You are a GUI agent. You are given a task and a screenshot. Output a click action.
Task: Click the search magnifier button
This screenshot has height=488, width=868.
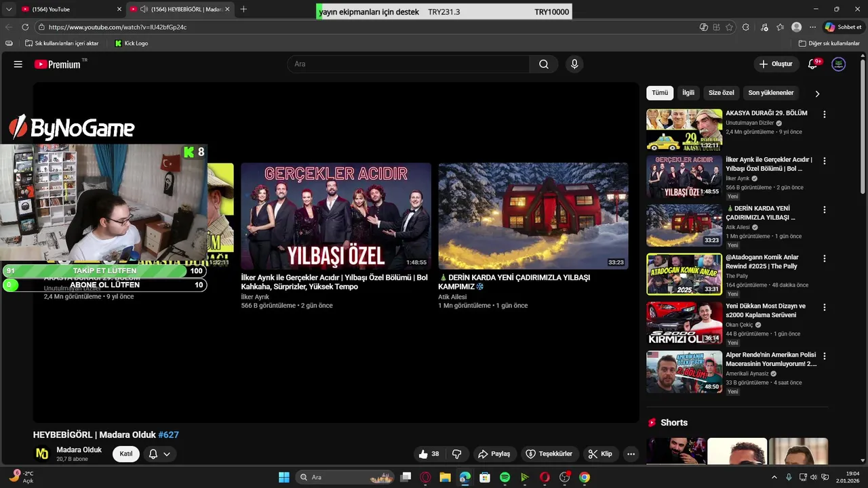click(544, 64)
